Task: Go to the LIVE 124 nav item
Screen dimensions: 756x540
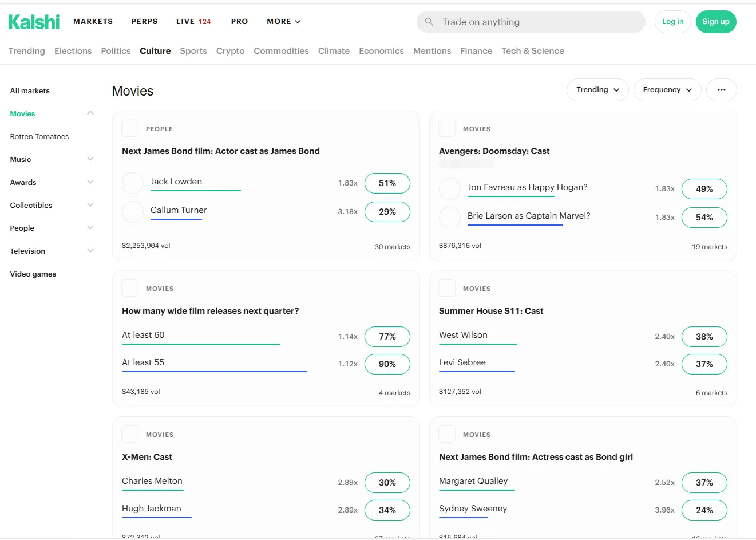Action: click(193, 22)
